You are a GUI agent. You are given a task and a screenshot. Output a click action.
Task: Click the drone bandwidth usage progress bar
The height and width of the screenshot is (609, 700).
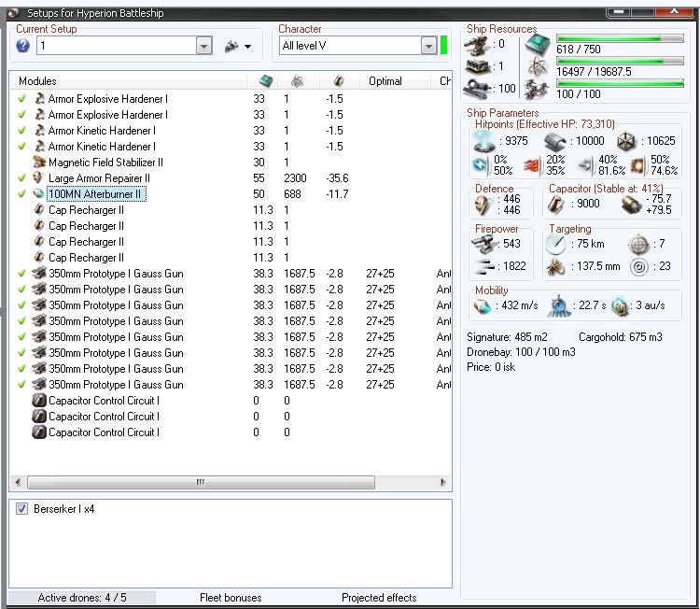click(620, 83)
